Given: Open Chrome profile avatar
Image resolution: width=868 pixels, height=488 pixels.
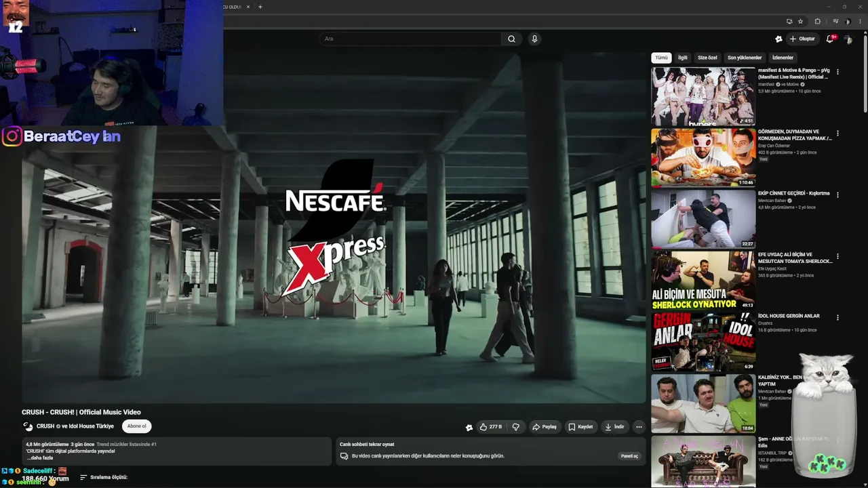Looking at the screenshot, I should click(x=848, y=21).
